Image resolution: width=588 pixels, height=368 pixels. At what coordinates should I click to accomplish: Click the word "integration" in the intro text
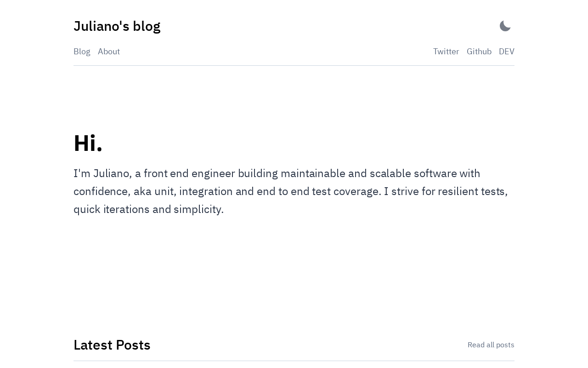(x=206, y=191)
